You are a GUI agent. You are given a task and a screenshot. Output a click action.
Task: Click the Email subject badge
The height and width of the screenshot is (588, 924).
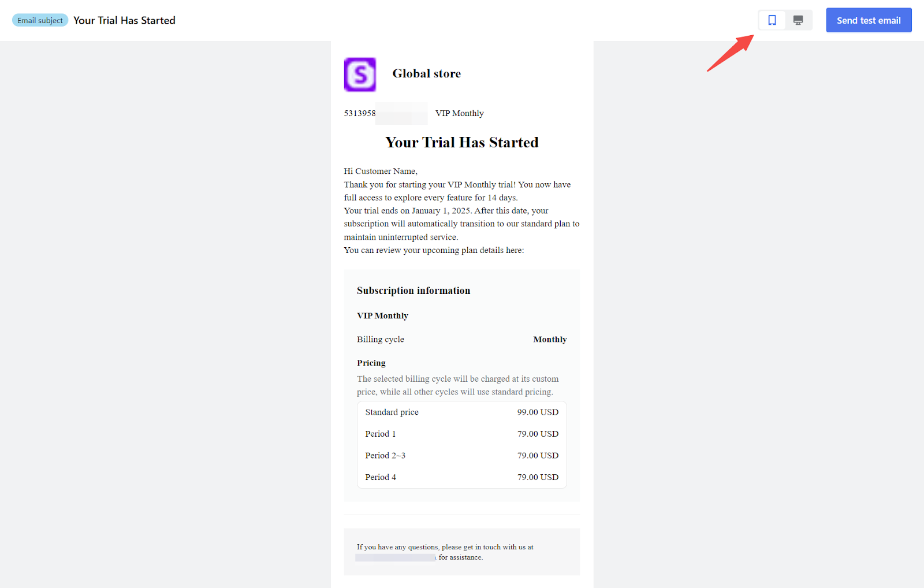point(40,20)
